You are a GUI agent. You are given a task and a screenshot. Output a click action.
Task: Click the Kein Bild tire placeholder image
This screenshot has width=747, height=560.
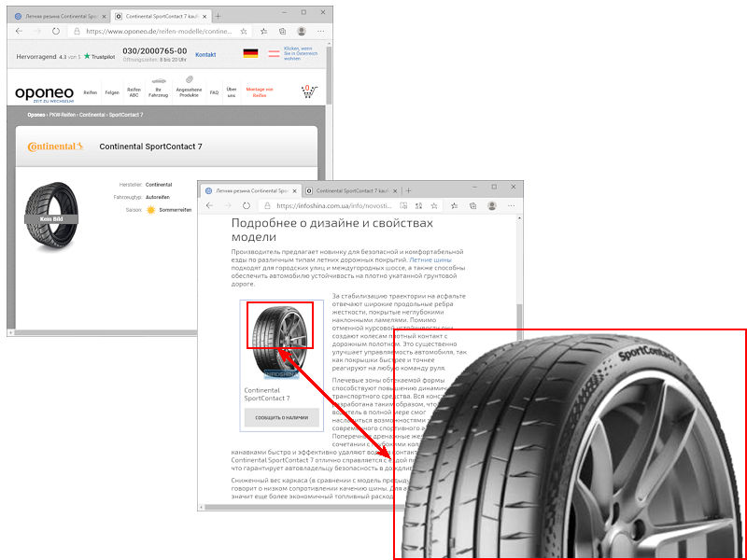coord(51,217)
